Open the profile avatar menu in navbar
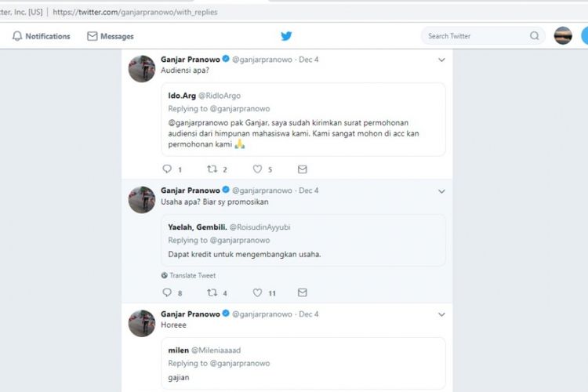 563,36
